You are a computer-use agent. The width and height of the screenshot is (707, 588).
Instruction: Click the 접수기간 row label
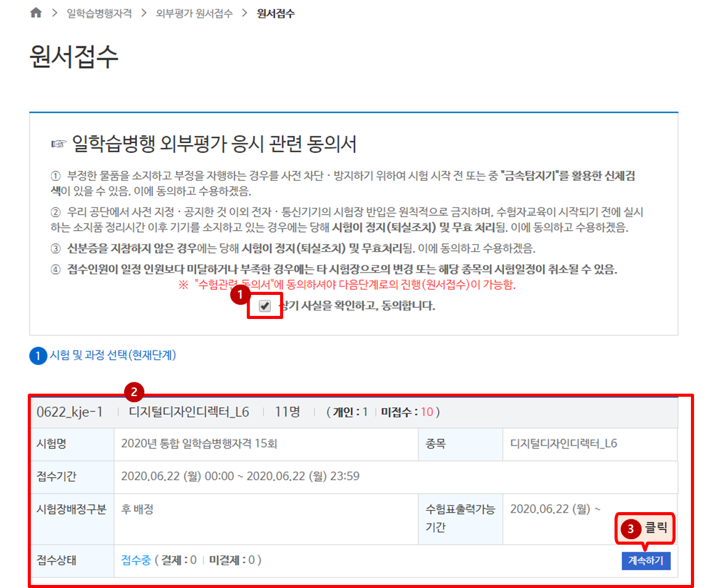click(56, 476)
